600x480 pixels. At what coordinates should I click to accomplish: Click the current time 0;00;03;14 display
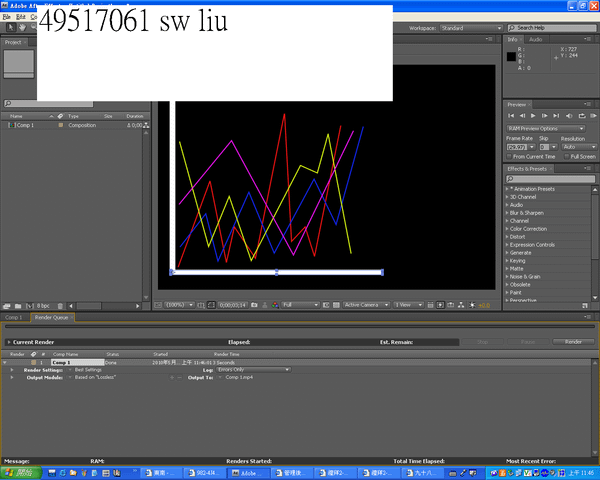tap(232, 305)
